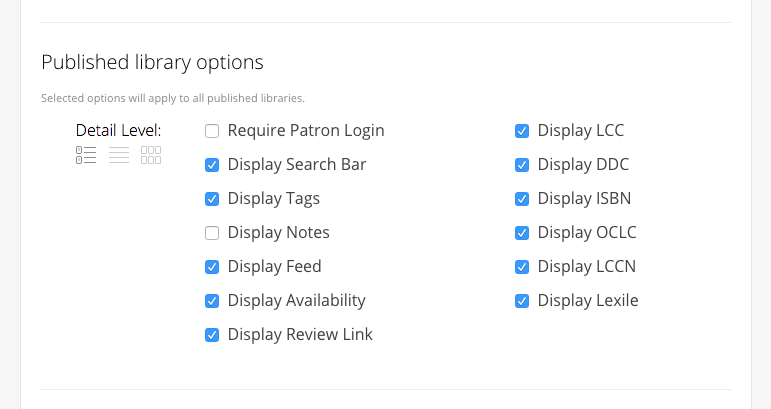
Task: Click the Published library options heading
Action: (152, 62)
